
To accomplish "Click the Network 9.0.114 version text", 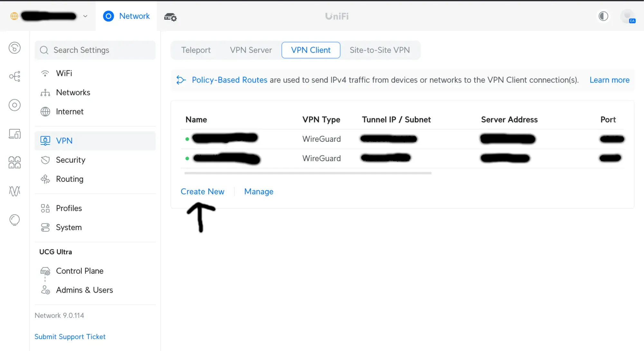I will [x=59, y=316].
